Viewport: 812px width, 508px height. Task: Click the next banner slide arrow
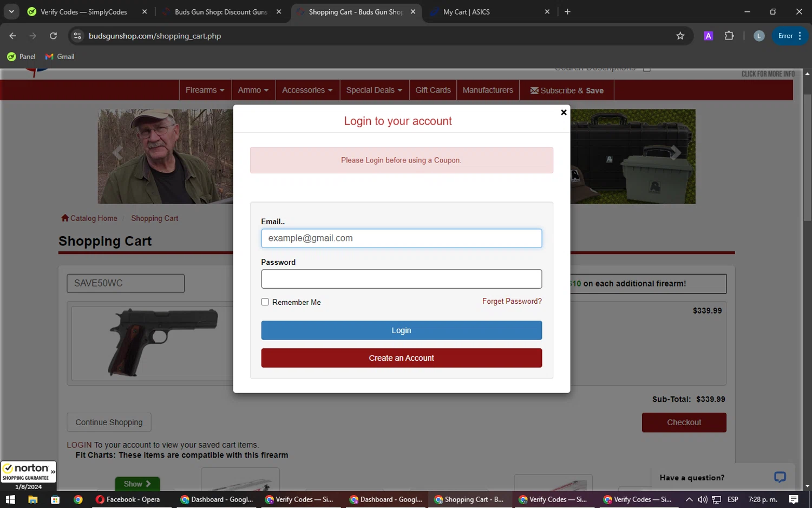pyautogui.click(x=676, y=153)
